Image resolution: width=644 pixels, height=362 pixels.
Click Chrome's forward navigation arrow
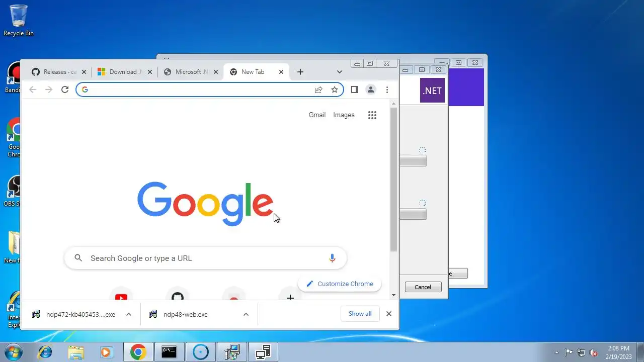49,89
